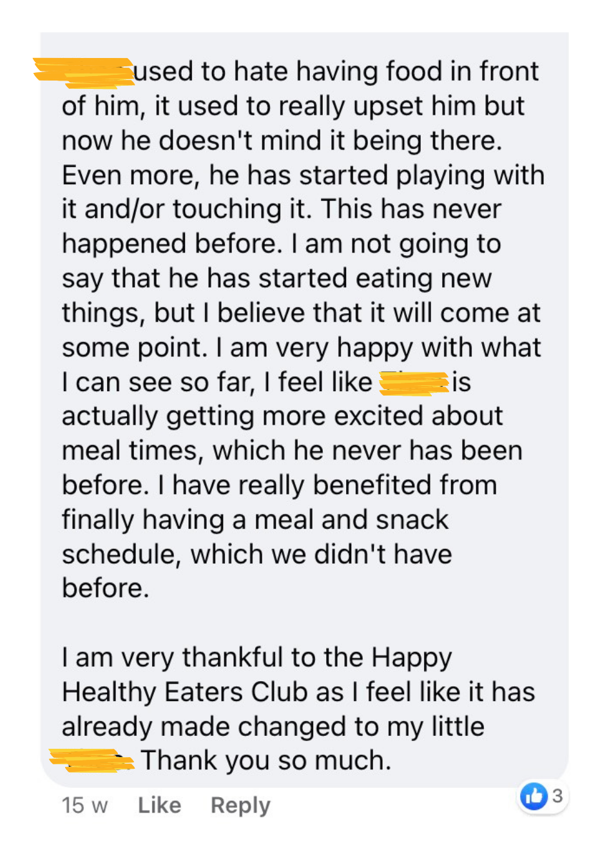Like this comment
Screen dimensions: 589x868
tap(159, 805)
